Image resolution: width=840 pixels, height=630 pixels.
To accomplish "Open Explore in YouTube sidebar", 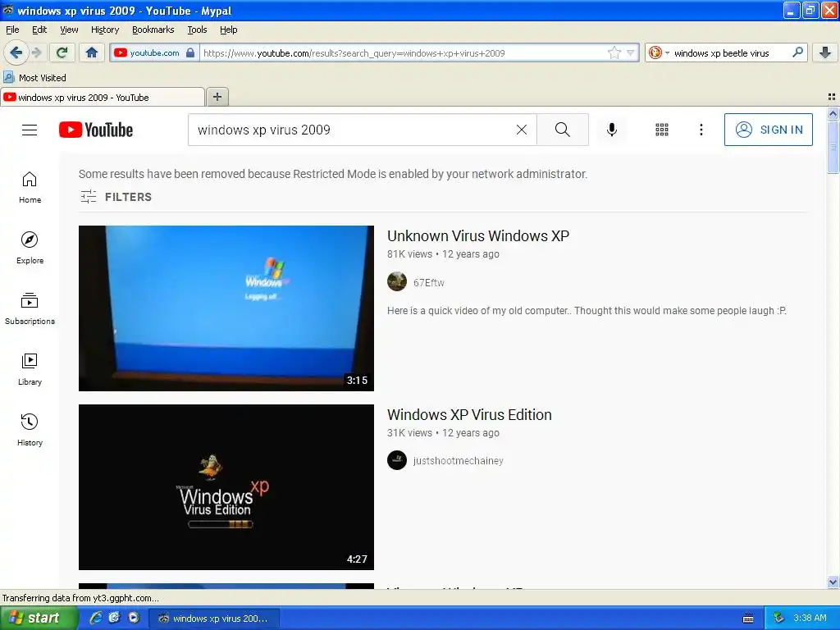I will coord(30,248).
